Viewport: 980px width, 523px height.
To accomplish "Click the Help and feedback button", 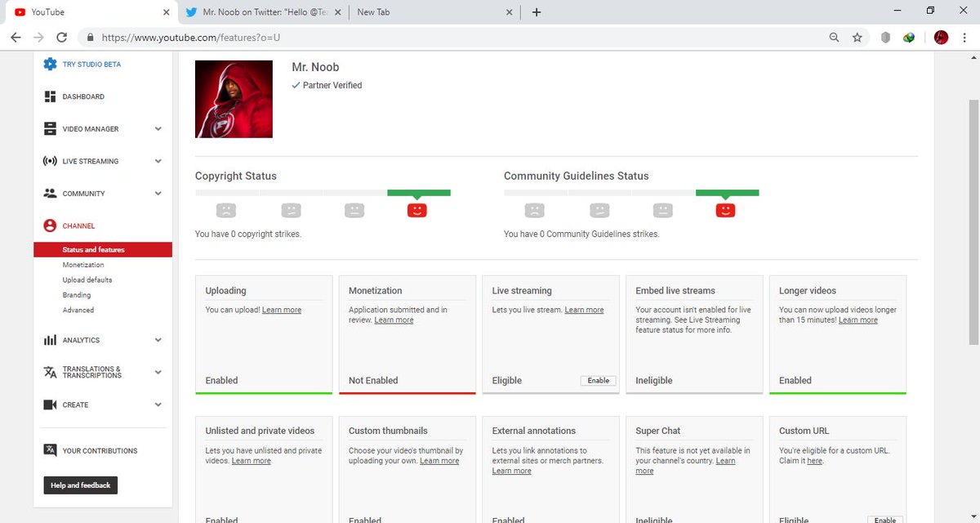I will tap(81, 485).
